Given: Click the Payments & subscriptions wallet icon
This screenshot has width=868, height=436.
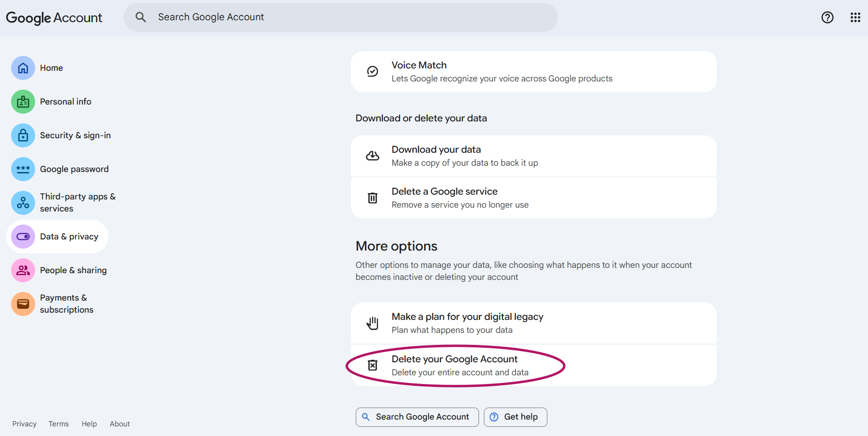Looking at the screenshot, I should coord(23,304).
